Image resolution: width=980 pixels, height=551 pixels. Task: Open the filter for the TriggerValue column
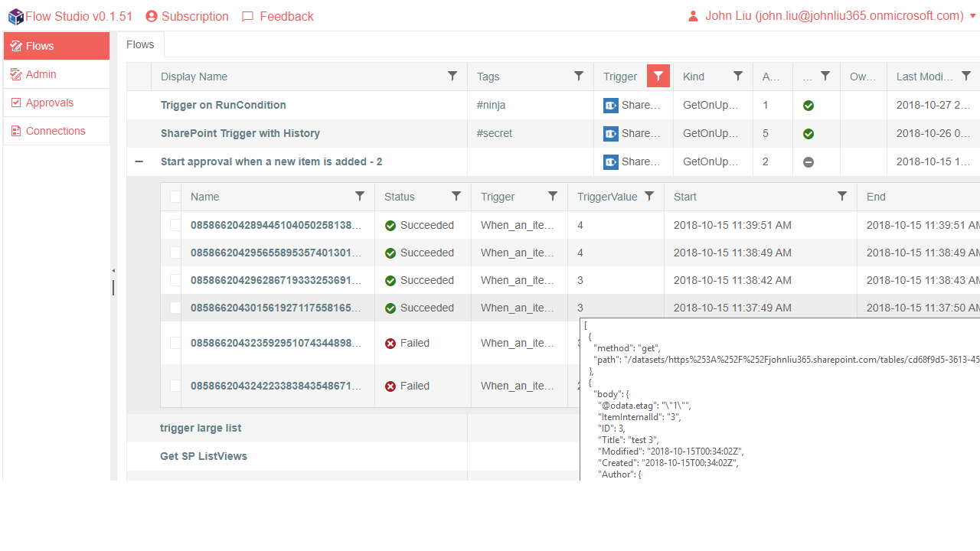coord(649,196)
